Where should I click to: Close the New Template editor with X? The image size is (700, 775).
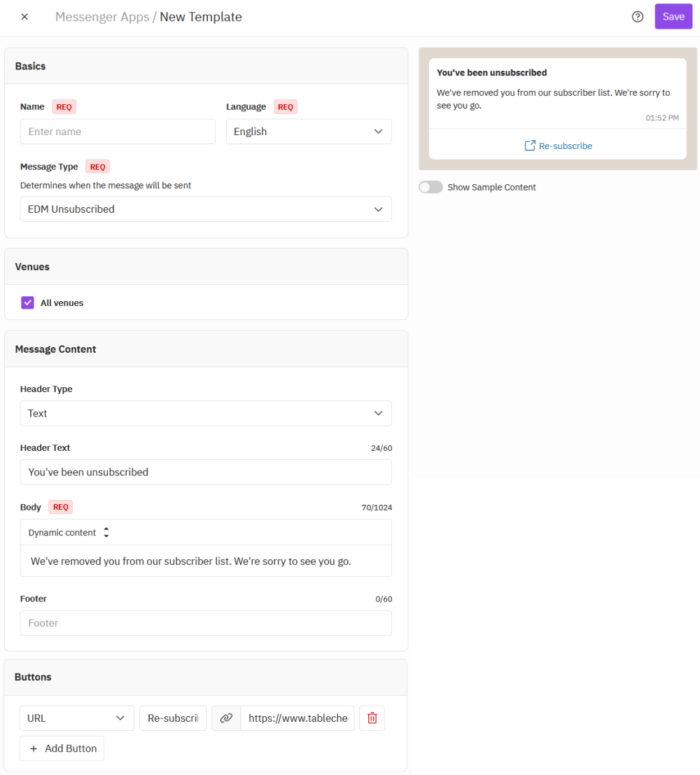24,17
